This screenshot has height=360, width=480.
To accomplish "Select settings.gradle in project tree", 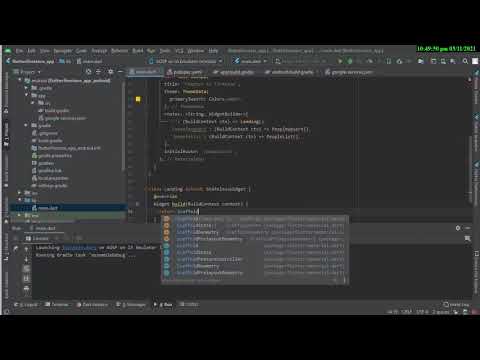I will click(49, 186).
